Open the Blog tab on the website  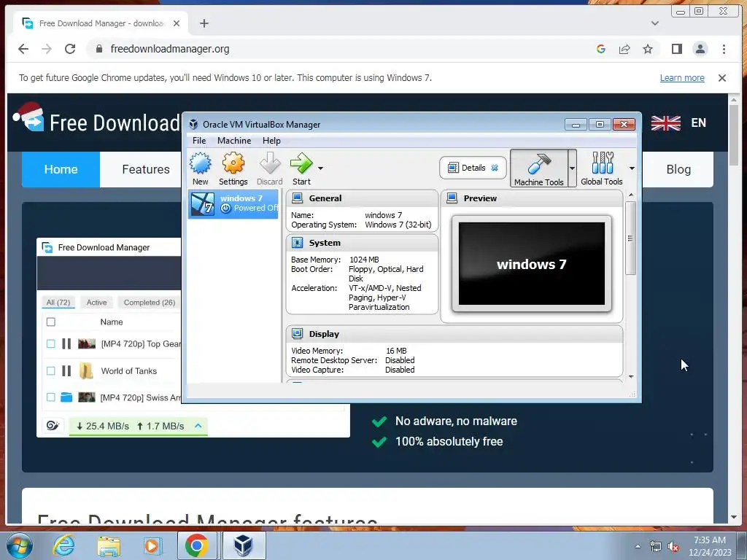tap(678, 169)
